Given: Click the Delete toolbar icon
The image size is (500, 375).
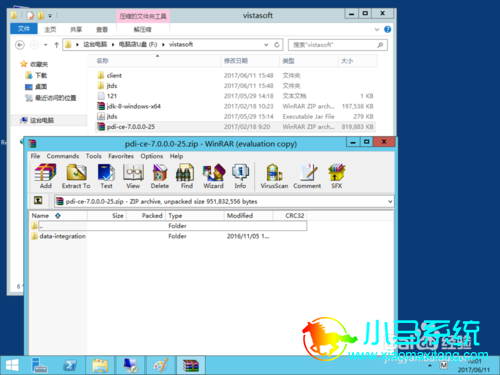Looking at the screenshot, I should 160,176.
